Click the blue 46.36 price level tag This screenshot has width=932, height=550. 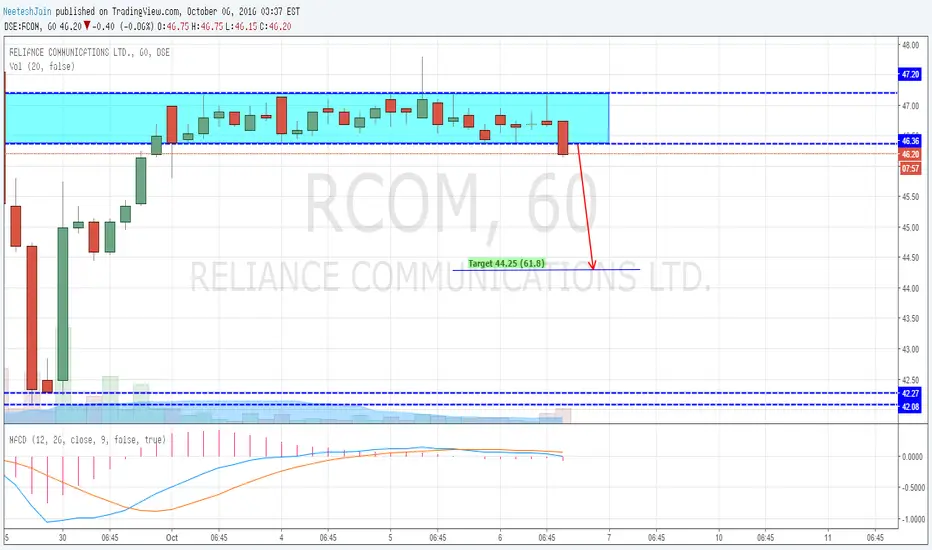tap(910, 141)
